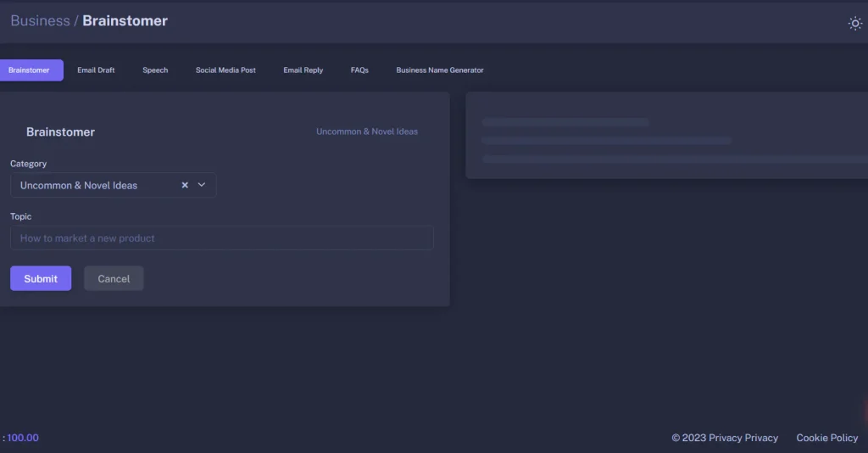Click the Uncommon & Novel Ideas header link
868x453 pixels.
tap(367, 131)
